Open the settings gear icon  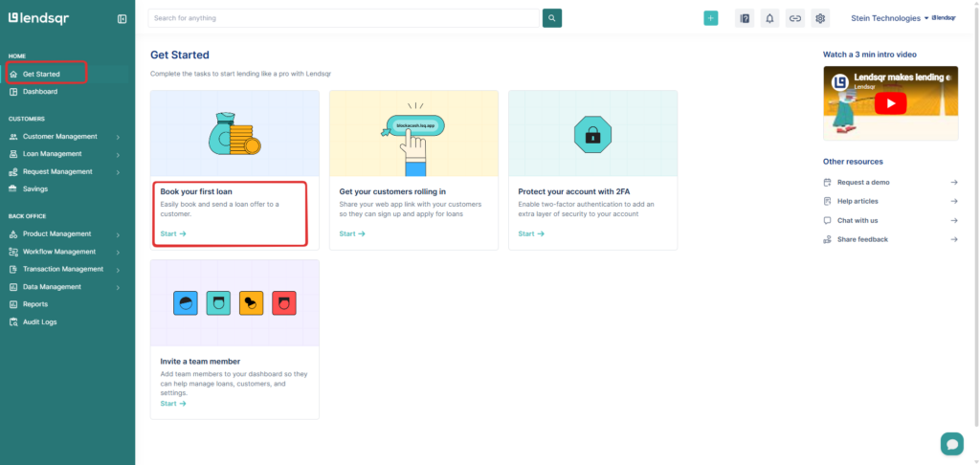820,18
